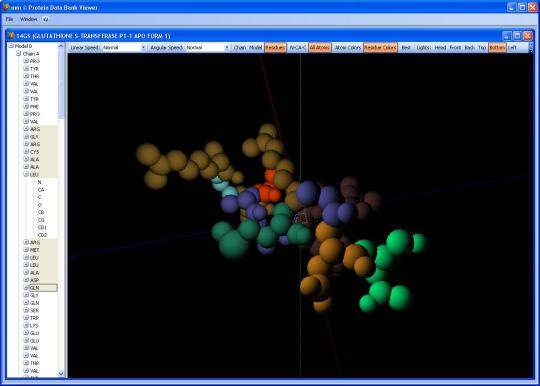This screenshot has height=386, width=540.
Task: Expand the CYS residue node
Action: (x=26, y=152)
